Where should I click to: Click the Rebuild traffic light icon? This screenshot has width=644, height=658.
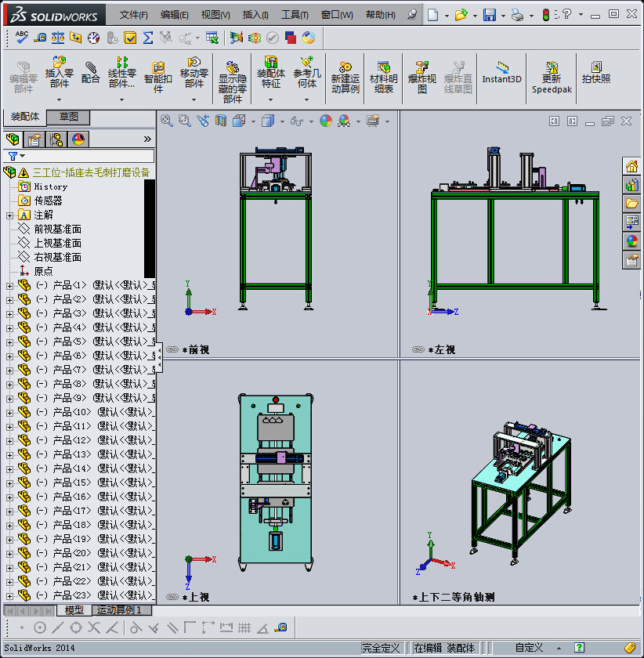(x=546, y=15)
